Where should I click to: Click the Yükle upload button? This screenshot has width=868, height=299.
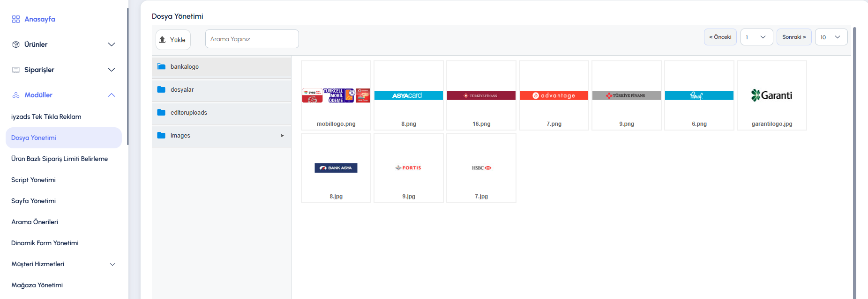173,40
